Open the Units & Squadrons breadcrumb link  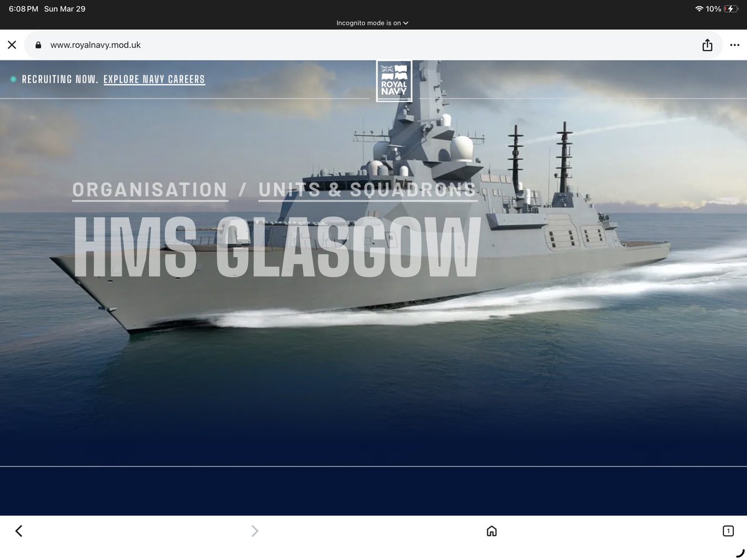[368, 190]
